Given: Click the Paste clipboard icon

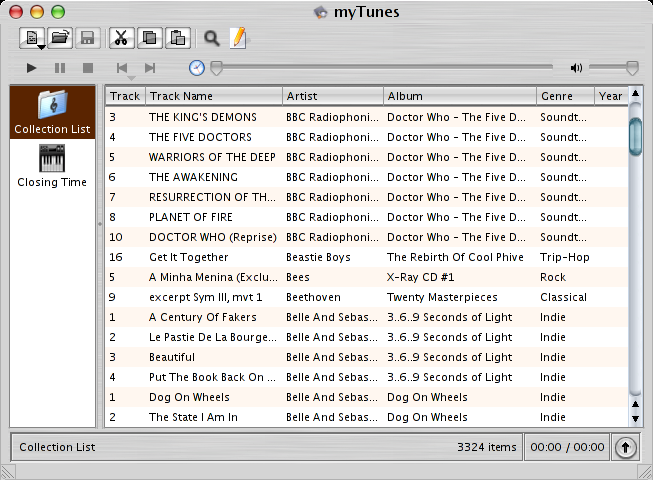Looking at the screenshot, I should [178, 38].
